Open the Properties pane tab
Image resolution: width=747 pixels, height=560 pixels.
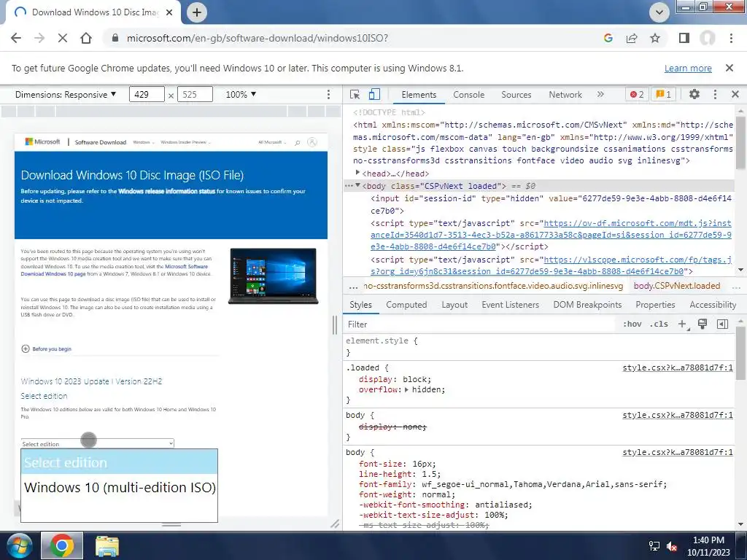[x=655, y=305]
